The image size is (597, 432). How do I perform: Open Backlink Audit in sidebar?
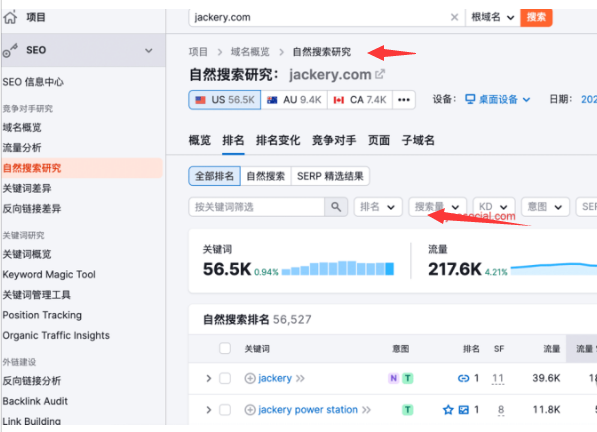35,401
